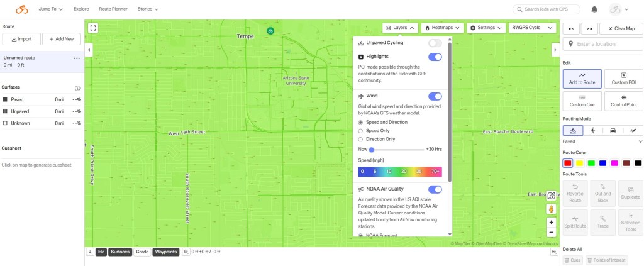Select the walking routing mode
Screen dimensions: 644x266
(592, 131)
